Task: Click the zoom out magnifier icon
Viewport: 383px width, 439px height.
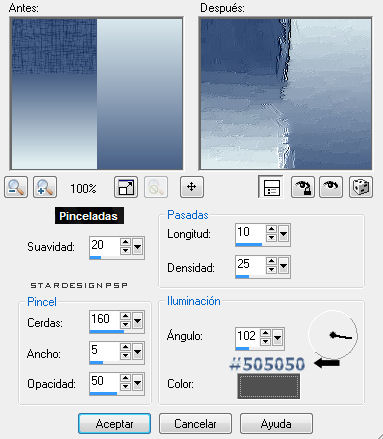Action: point(16,187)
